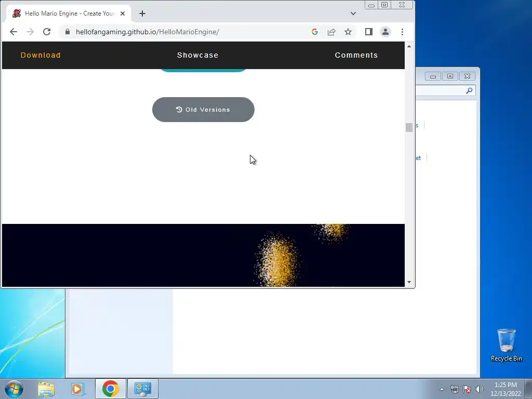This screenshot has height=399, width=532.
Task: Share this page using share icon
Action: 331,32
